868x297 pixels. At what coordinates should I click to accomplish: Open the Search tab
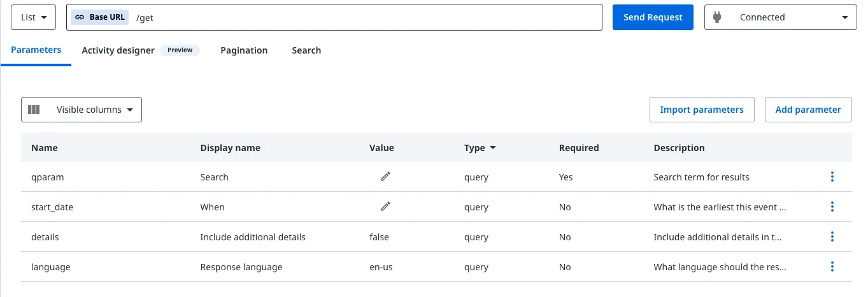tap(306, 50)
